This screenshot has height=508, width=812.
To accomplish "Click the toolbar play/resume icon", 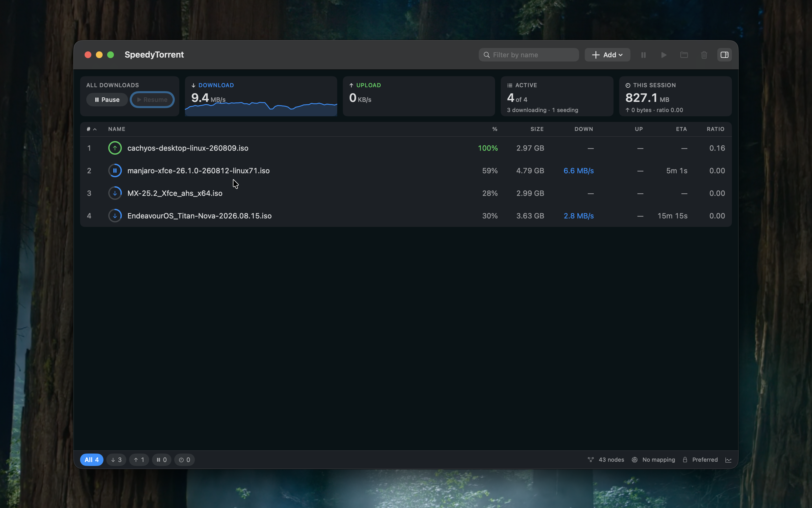I will coord(663,55).
